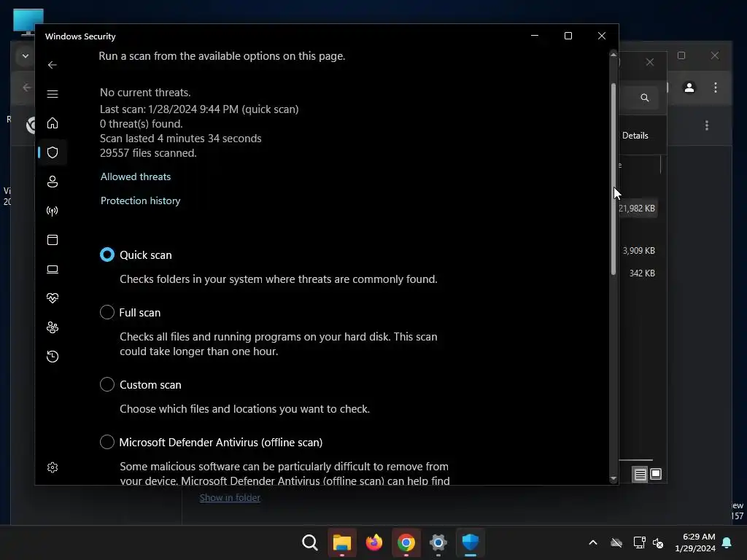Viewport: 747px width, 560px height.
Task: Minimize the Windows Security window
Action: [x=535, y=36]
